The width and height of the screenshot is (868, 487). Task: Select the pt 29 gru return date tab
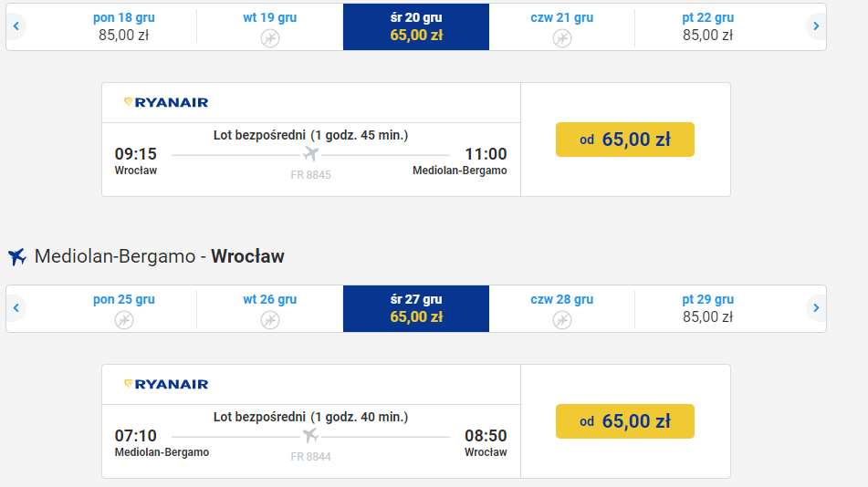707,308
